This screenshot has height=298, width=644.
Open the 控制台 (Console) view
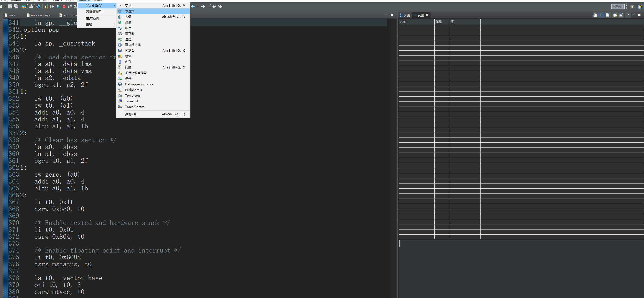tap(153, 50)
